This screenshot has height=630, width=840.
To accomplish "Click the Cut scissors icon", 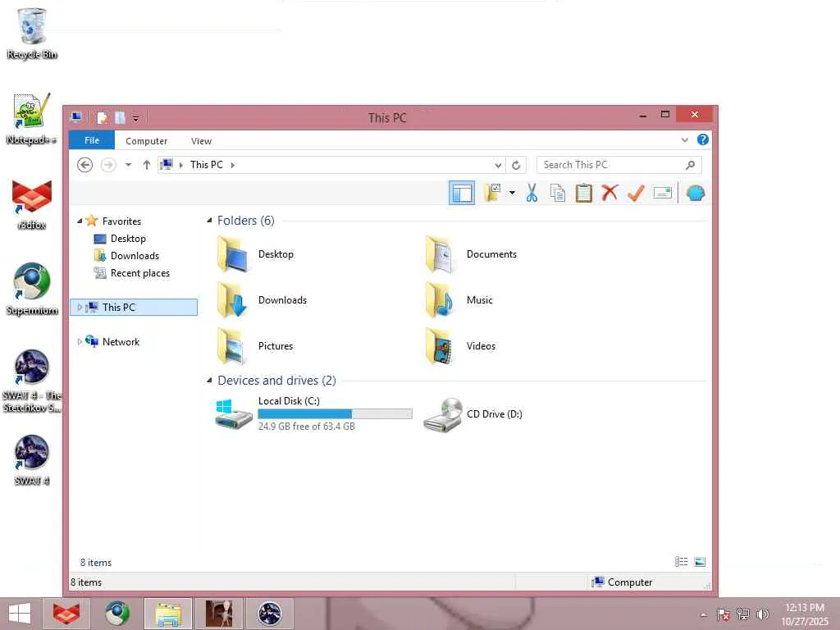I will point(532,193).
